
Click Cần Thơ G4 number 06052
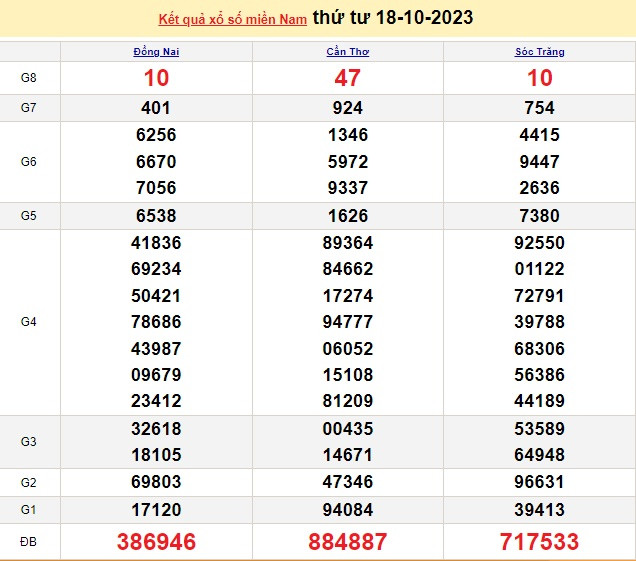[x=348, y=349]
